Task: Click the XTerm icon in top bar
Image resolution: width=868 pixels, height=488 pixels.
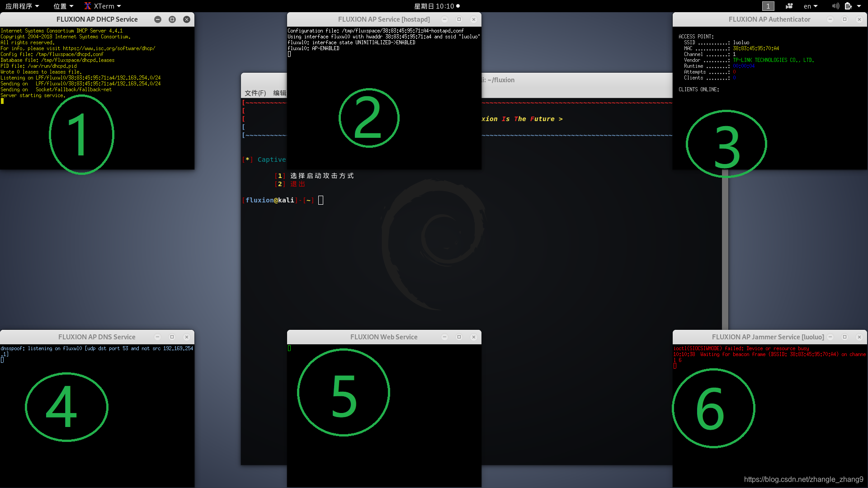Action: tap(88, 6)
